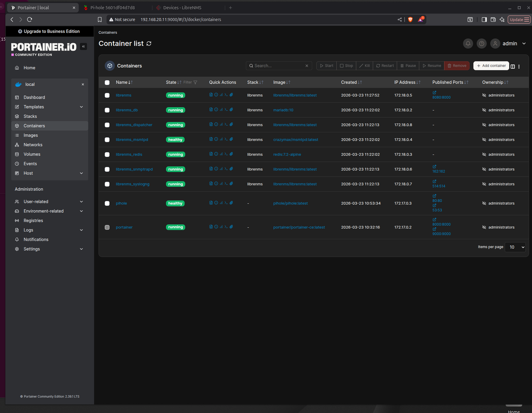The height and width of the screenshot is (413, 532).
Task: Select the librenms_syslogng row checkbox
Action: tap(107, 184)
